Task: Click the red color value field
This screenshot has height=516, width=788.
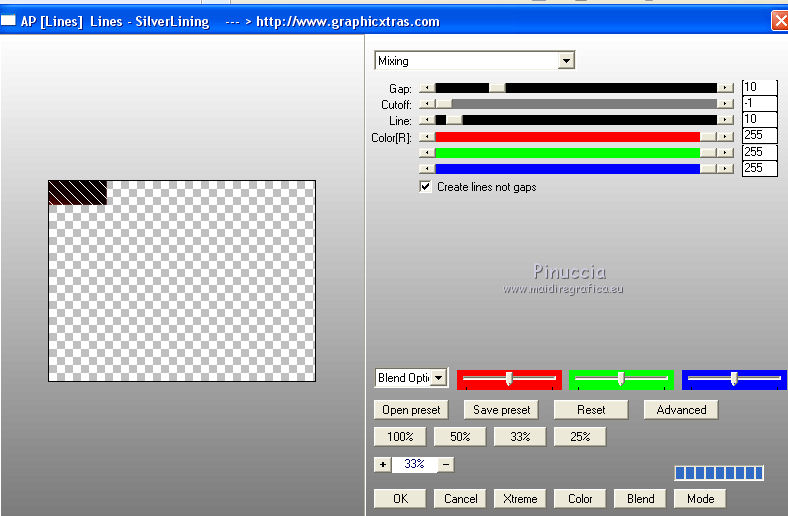Action: coord(759,135)
